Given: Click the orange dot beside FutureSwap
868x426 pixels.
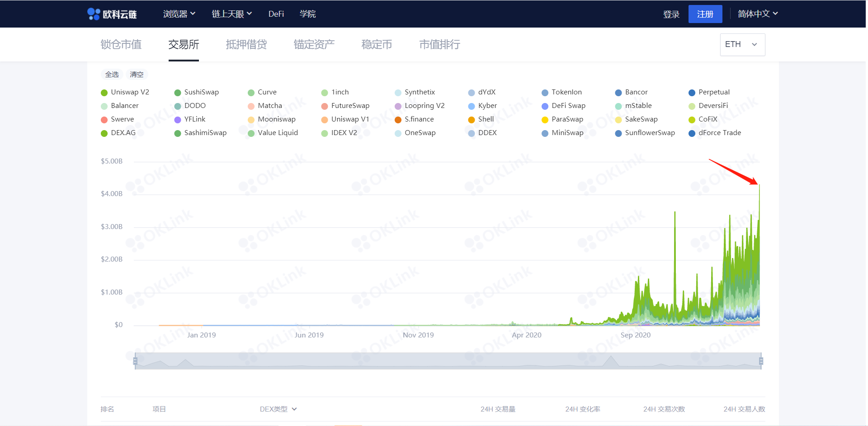Looking at the screenshot, I should point(325,106).
